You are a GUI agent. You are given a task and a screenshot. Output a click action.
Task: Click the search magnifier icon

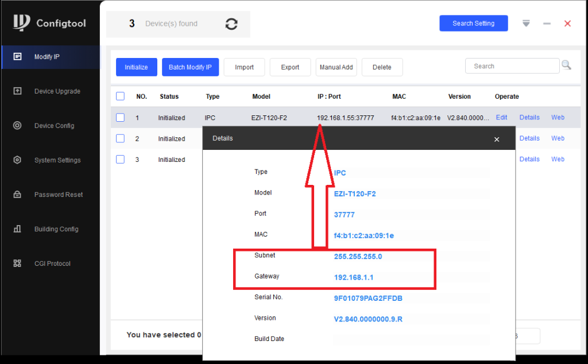point(566,65)
